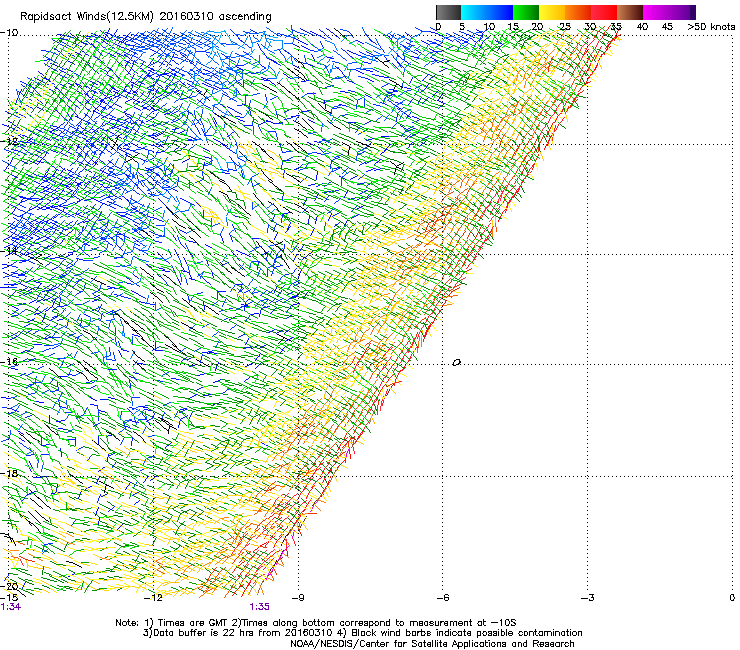Viewport: 740px width, 650px height.
Task: Click the longitude label '-3' on the bottom axis
Action: point(588,598)
